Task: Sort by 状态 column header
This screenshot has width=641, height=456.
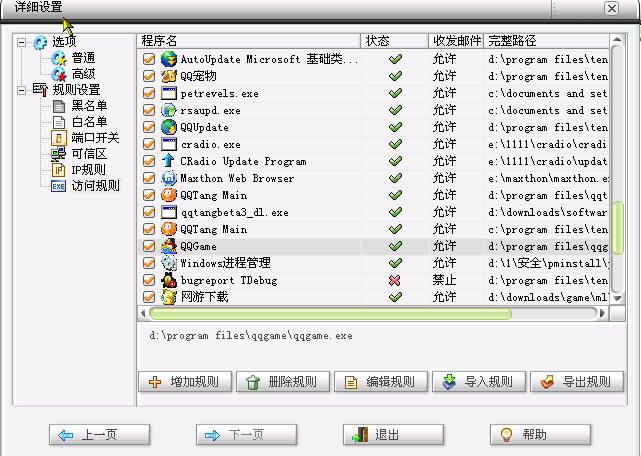Action: coord(394,41)
